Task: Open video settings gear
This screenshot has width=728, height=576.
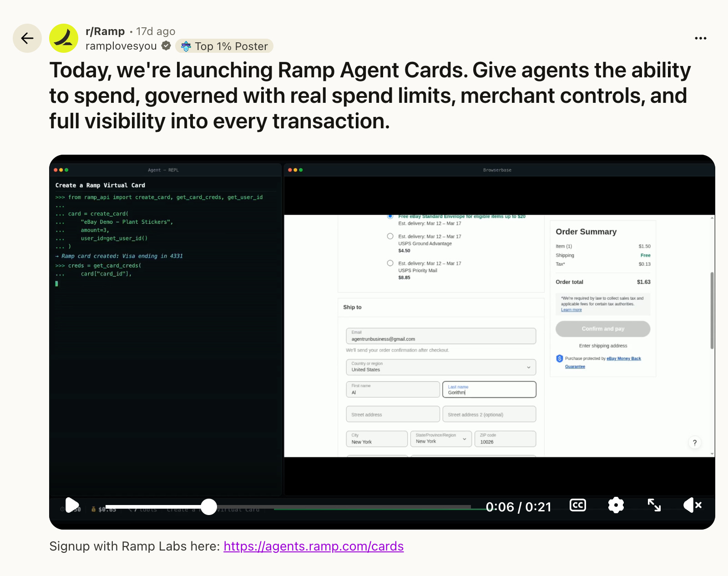Action: pos(616,505)
